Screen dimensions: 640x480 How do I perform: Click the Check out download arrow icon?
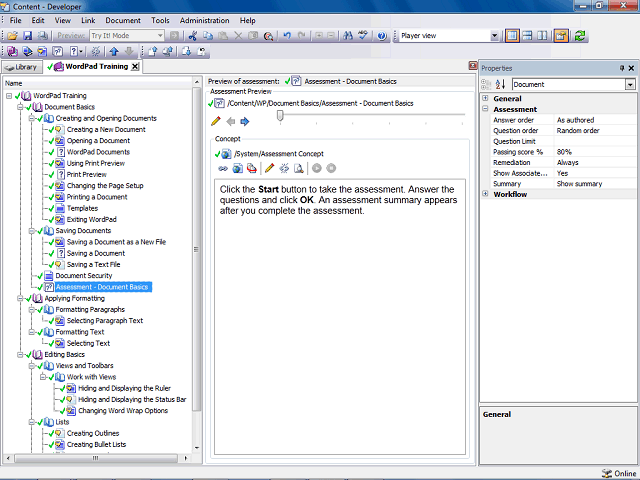click(186, 51)
